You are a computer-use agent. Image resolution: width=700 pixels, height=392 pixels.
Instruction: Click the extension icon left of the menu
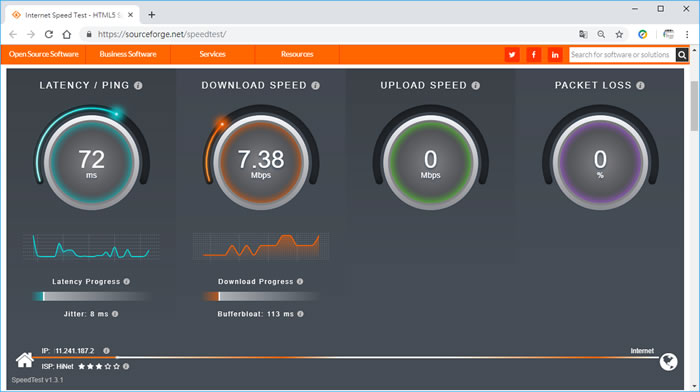(668, 34)
